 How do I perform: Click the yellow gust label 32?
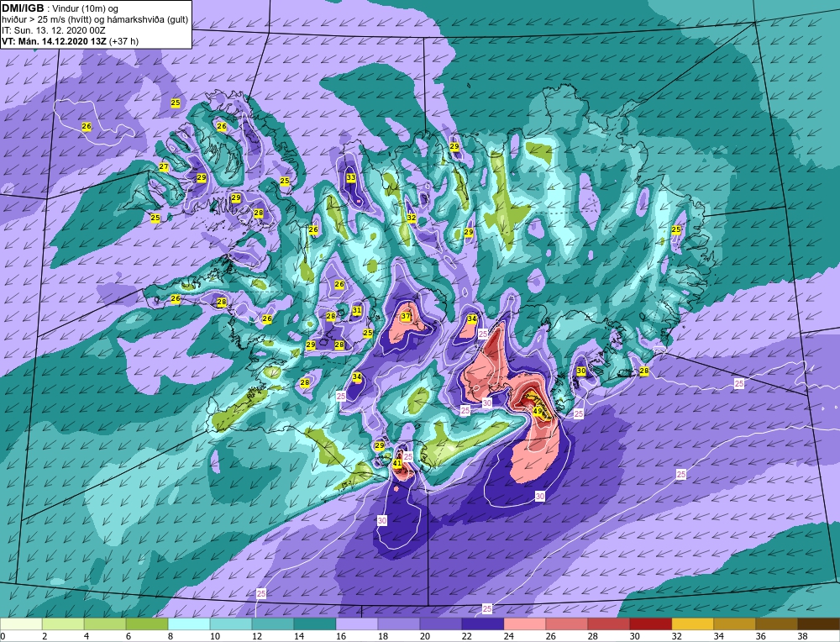412,218
